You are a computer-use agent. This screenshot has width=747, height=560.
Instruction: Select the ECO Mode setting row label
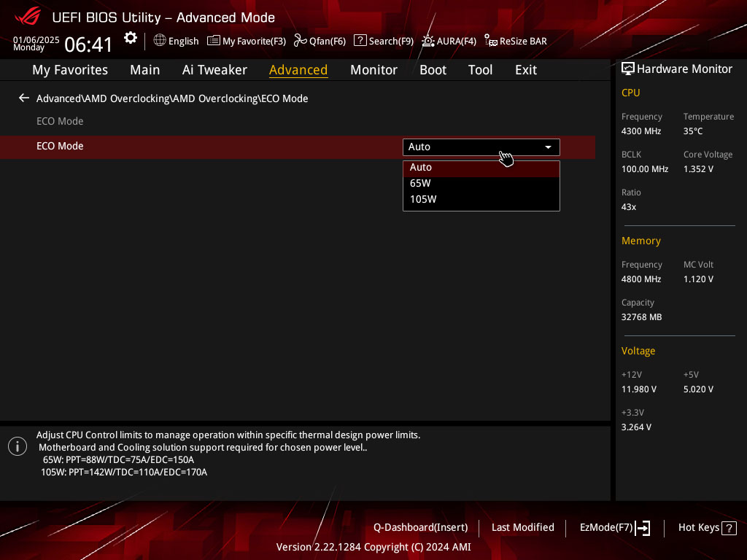(x=60, y=146)
